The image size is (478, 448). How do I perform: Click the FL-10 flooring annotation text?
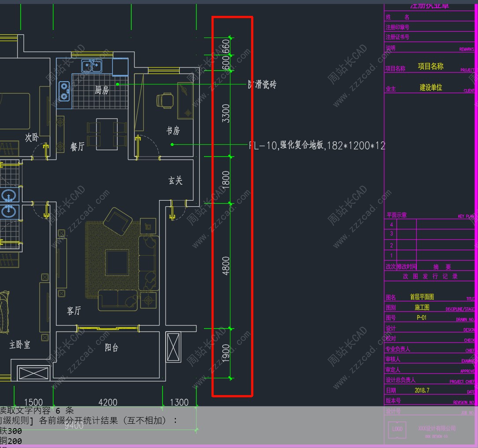click(317, 146)
